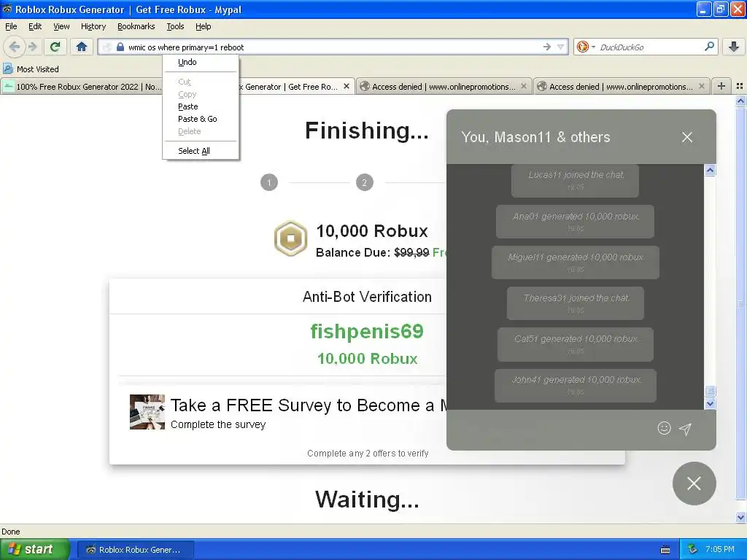The image size is (747, 560).
Task: Go back using the Back arrow
Action: (x=15, y=47)
